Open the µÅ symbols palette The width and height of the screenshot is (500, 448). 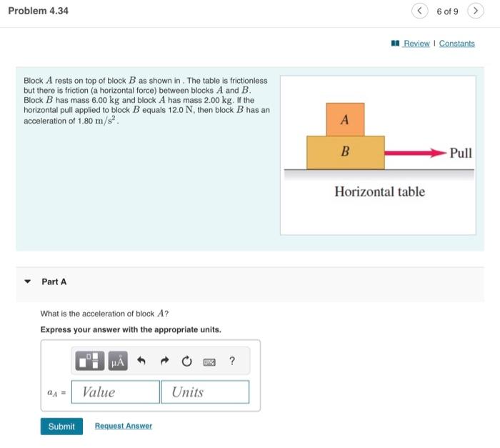click(x=118, y=361)
